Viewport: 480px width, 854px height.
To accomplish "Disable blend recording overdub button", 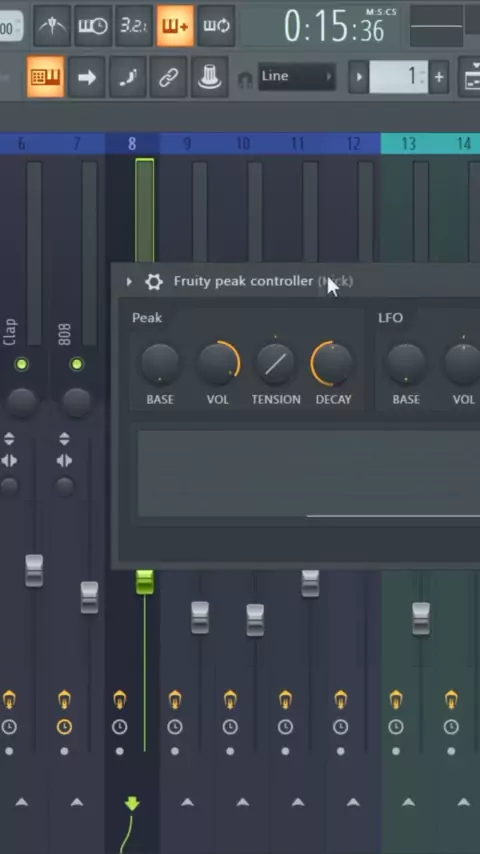I will pyautogui.click(x=175, y=26).
